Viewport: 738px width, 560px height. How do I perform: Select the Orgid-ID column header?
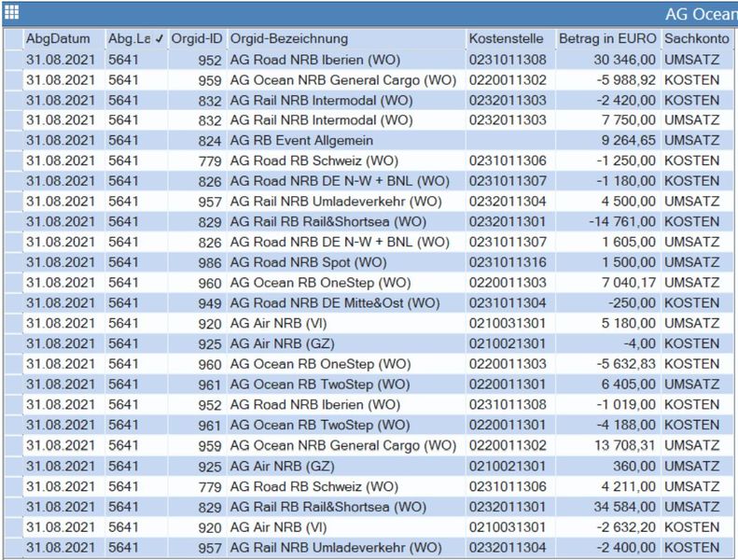(196, 38)
